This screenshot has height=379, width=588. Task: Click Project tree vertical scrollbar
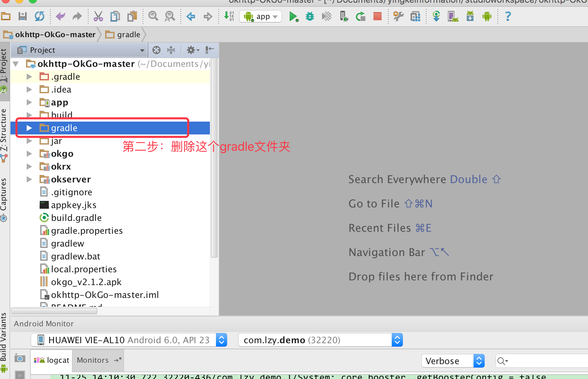[214, 158]
